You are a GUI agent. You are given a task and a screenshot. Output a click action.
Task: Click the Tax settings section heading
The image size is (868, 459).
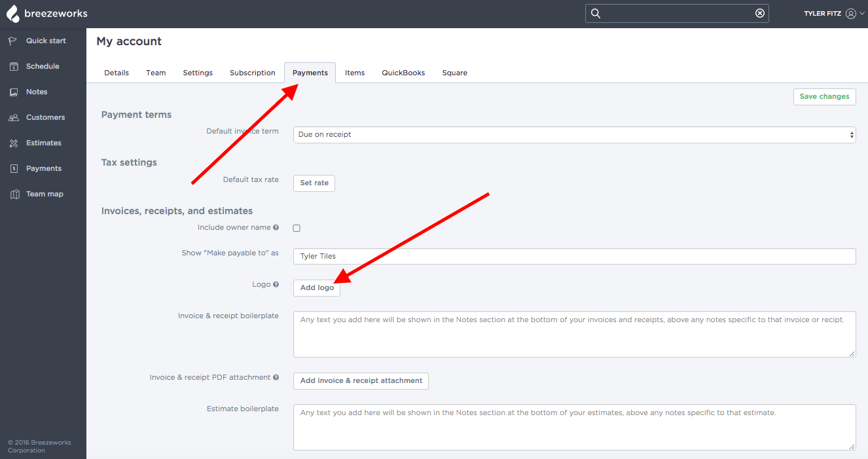[129, 162]
